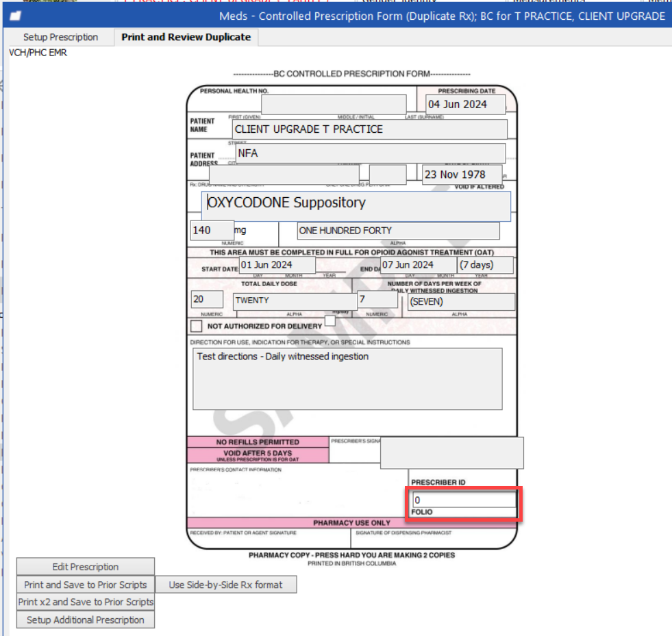Screen dimensions: 672x636
Task: Click the start date field 01 Jun 2024
Action: click(x=277, y=265)
